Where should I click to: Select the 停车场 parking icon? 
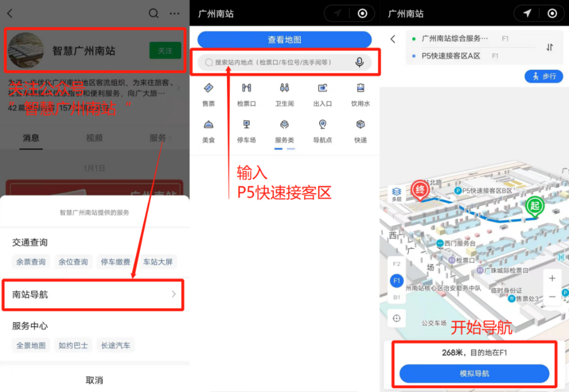coord(246,125)
